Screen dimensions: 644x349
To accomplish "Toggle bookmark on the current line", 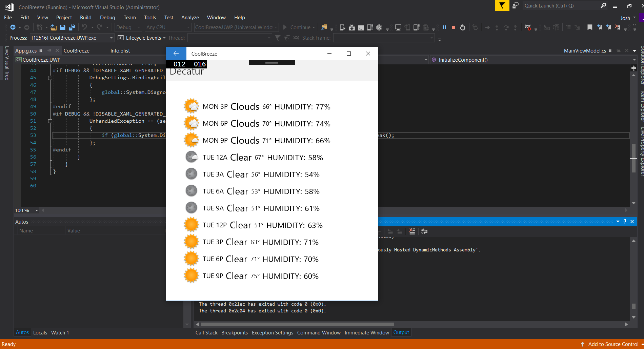I will tap(590, 27).
